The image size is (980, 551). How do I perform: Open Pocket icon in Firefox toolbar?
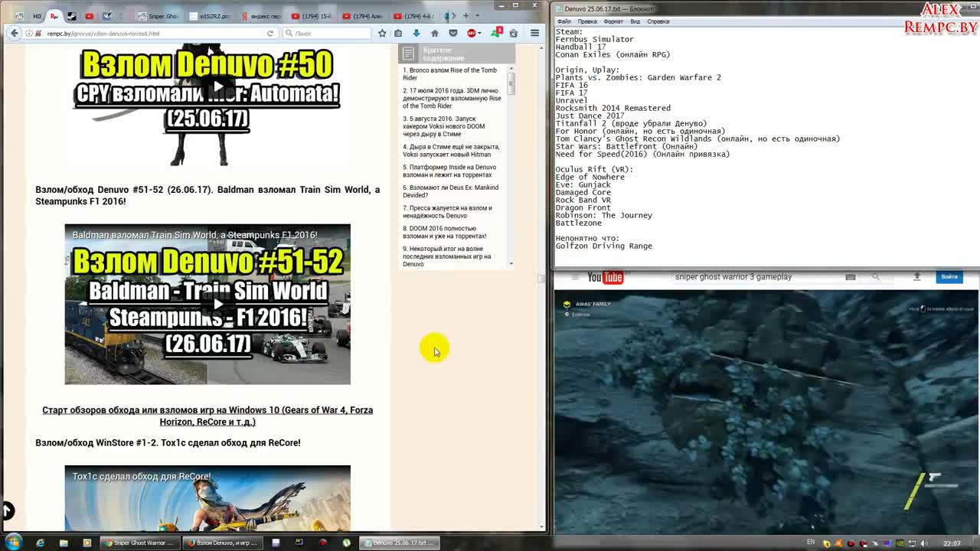tap(452, 33)
